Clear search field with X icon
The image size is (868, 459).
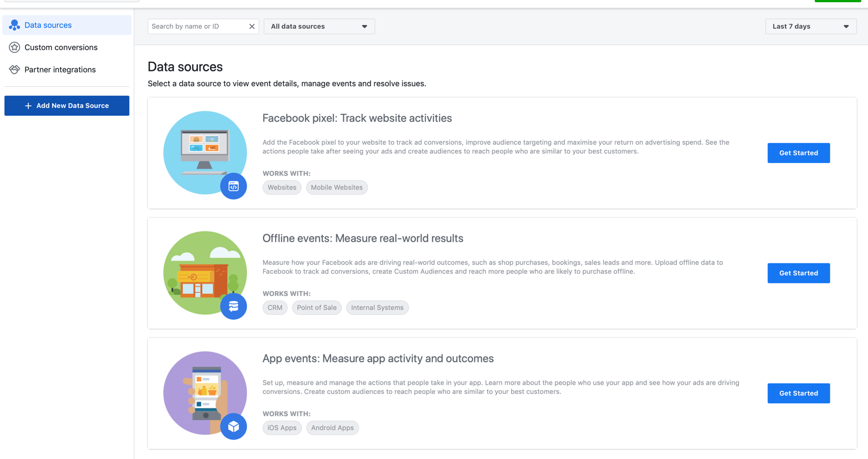pyautogui.click(x=252, y=27)
